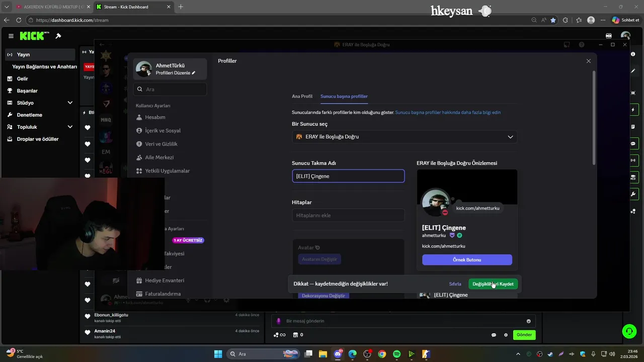Click the chat bubble icon on Kick right panel
Image resolution: width=644 pixels, height=362 pixels.
coord(633,143)
